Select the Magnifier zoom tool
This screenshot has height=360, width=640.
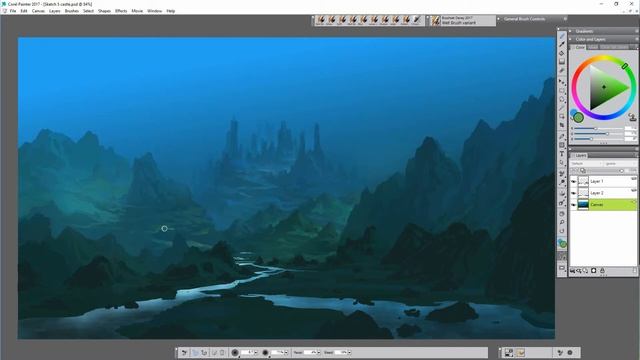point(562,222)
